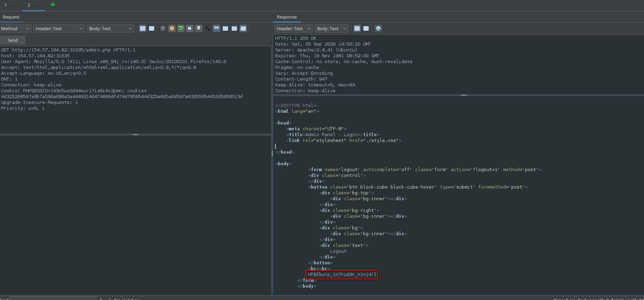Image resolution: width=644 pixels, height=300 pixels.
Task: Click the first layout icon after Aa
Action: coord(217,29)
